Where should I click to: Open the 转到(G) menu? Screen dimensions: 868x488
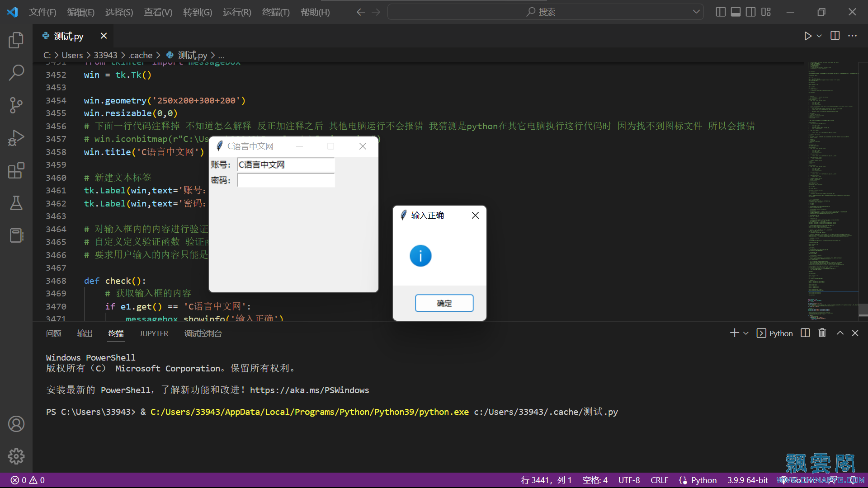click(198, 12)
